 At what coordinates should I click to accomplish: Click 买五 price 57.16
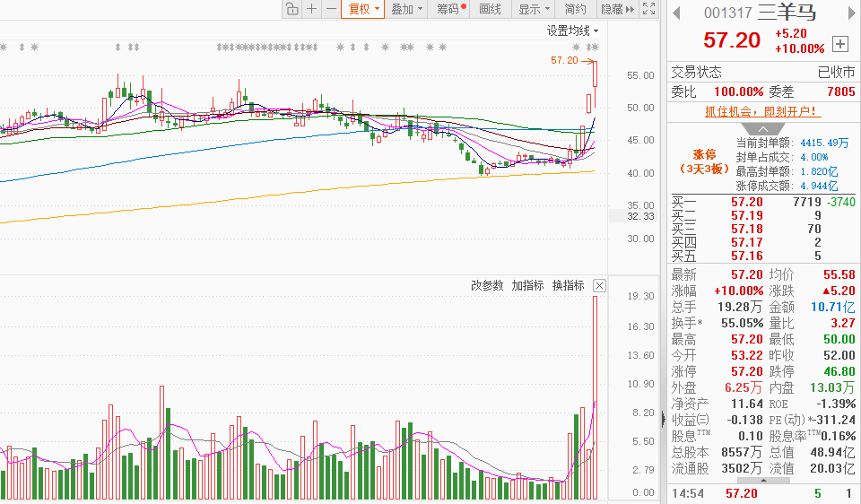pos(747,256)
